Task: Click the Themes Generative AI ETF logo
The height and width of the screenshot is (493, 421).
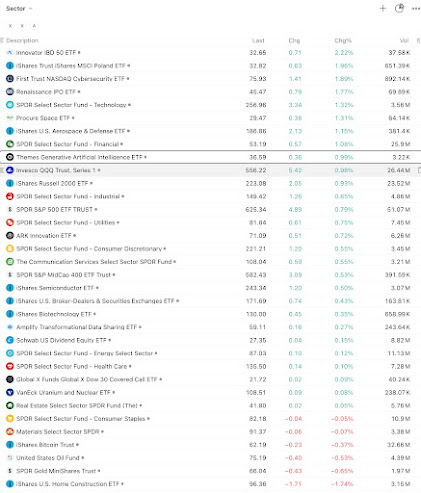Action: 10,157
